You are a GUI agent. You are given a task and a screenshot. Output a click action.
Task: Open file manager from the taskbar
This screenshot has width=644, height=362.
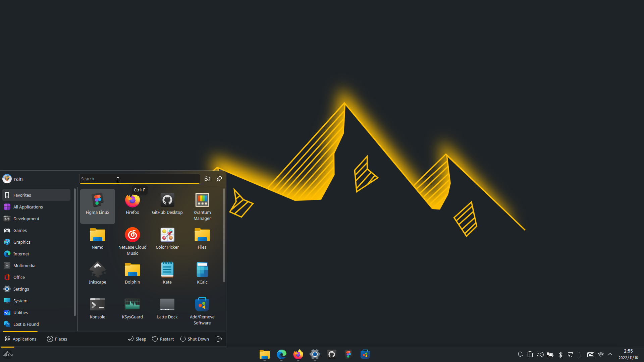tap(265, 354)
